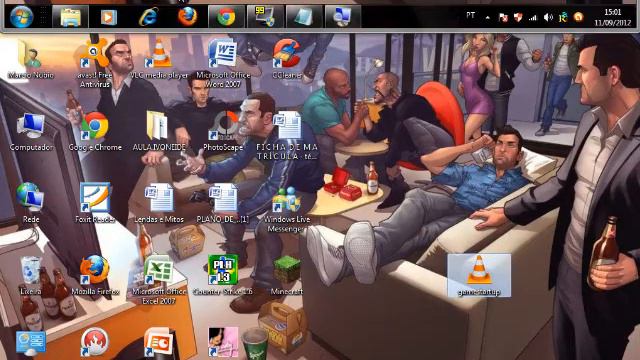Switch to the computer display taskbar button

(342, 17)
